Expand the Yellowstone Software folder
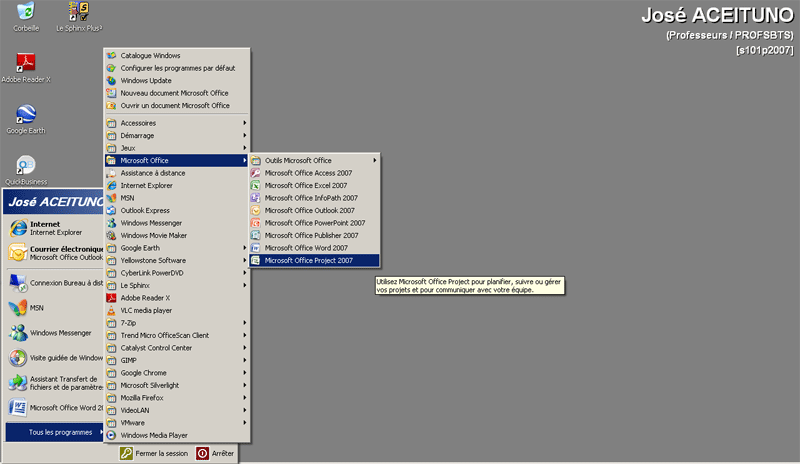The width and height of the screenshot is (800, 464). (x=176, y=260)
